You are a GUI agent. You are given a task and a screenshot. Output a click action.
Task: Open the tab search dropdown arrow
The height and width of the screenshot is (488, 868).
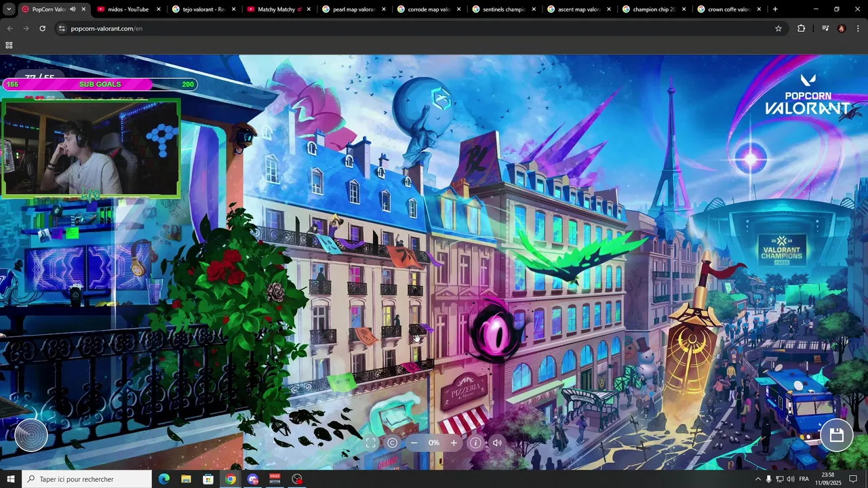[x=9, y=9]
